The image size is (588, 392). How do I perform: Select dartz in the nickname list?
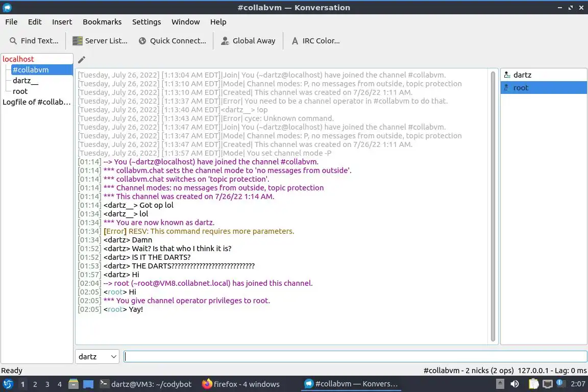coord(544,75)
